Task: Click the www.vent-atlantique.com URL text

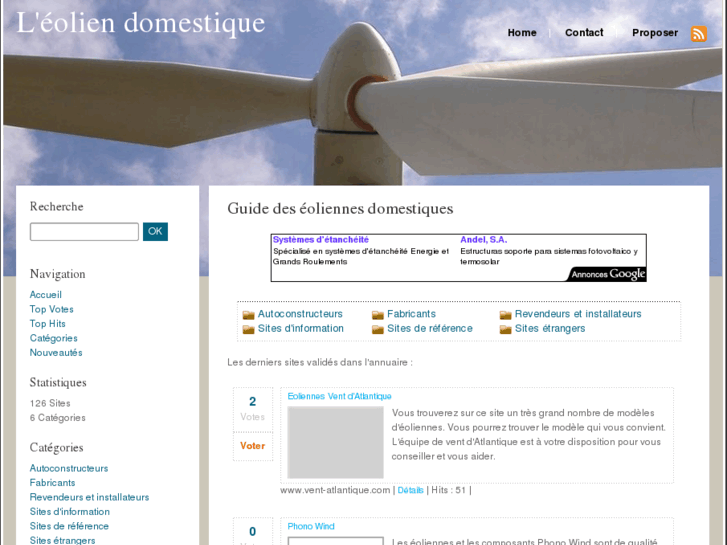Action: tap(335, 490)
